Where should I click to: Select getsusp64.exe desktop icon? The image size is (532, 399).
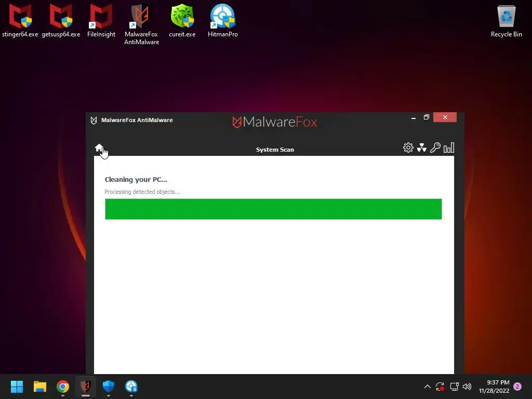(x=61, y=21)
